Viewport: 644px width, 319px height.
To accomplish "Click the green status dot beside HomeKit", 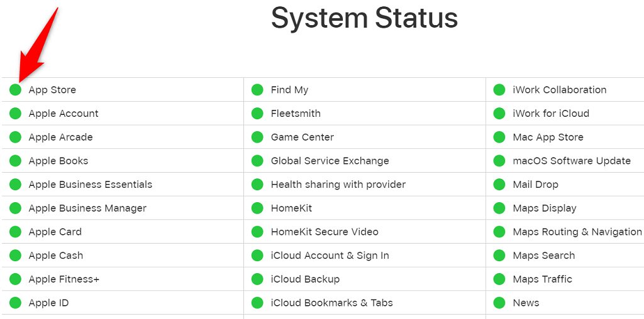I will (x=257, y=208).
